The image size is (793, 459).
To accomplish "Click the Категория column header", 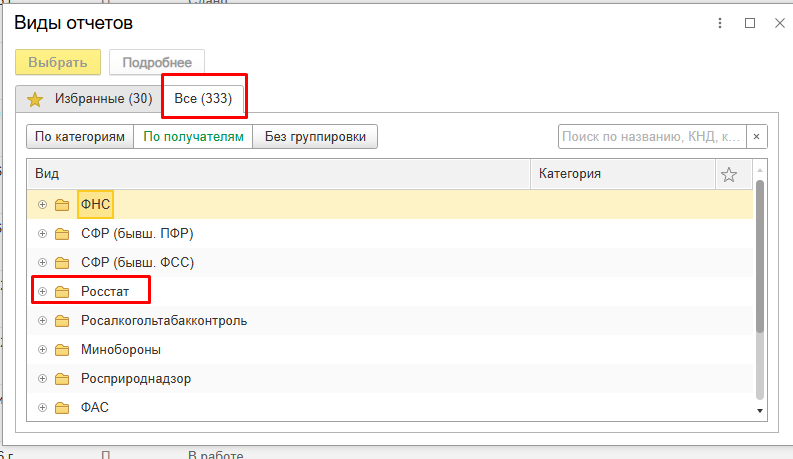I will pyautogui.click(x=623, y=174).
